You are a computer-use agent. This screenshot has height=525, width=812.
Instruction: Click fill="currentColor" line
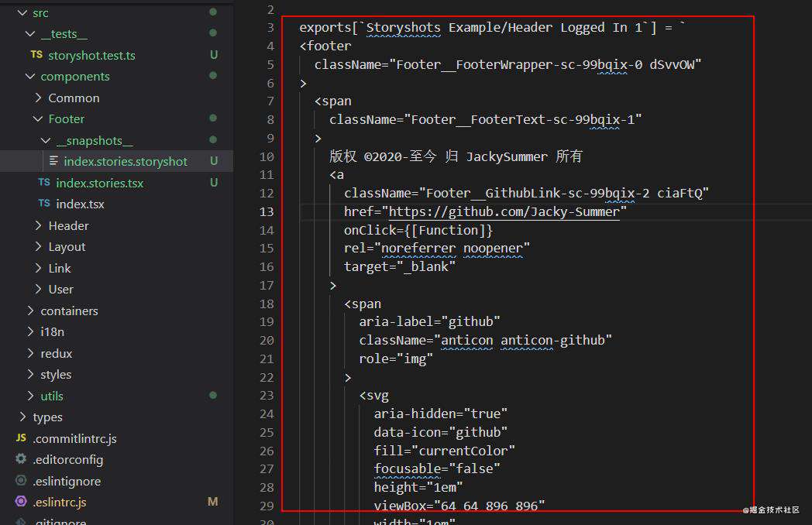coord(444,451)
